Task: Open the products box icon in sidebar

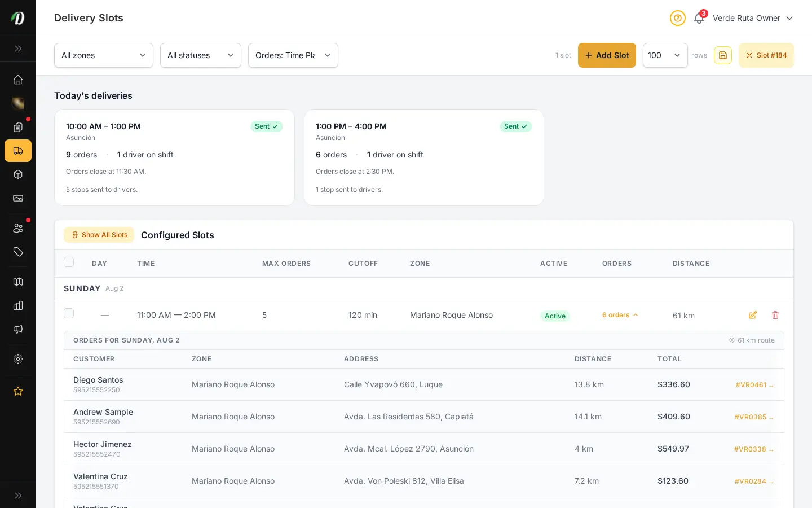Action: [x=18, y=174]
